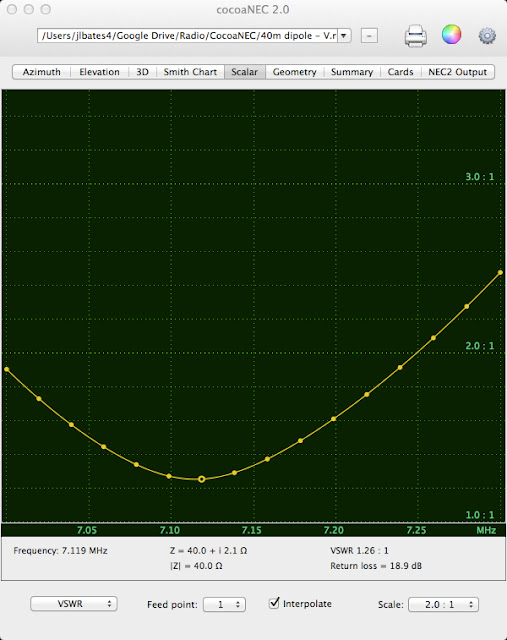Switch to the Elevation tab

(99, 72)
